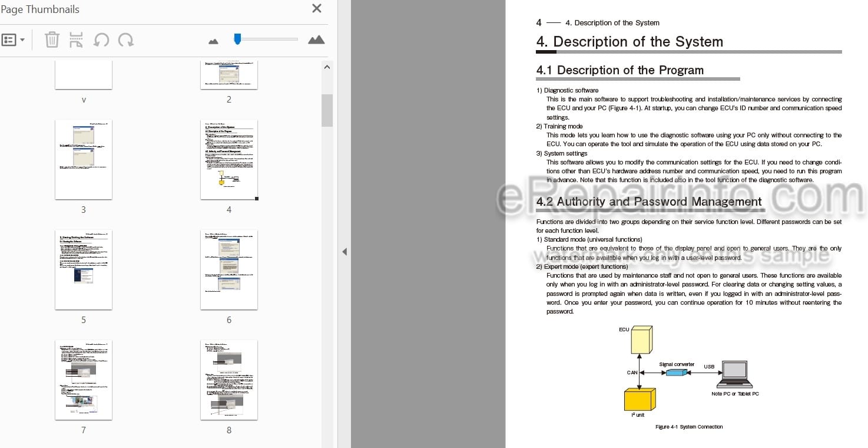Show page 8 thumbnail
The width and height of the screenshot is (868, 448).
(x=229, y=380)
